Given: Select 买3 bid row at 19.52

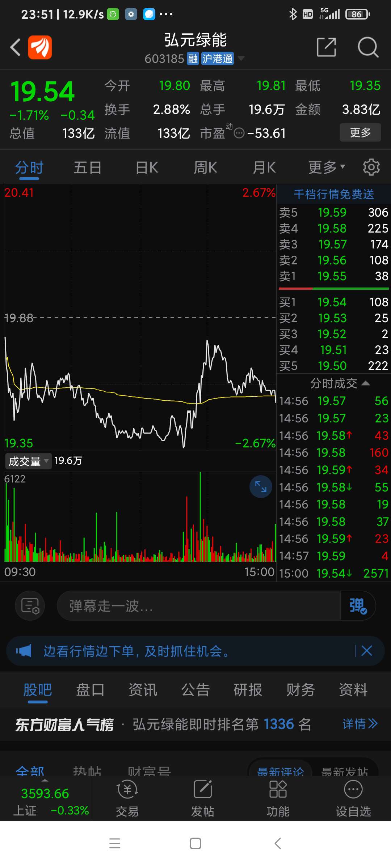Looking at the screenshot, I should (x=333, y=334).
